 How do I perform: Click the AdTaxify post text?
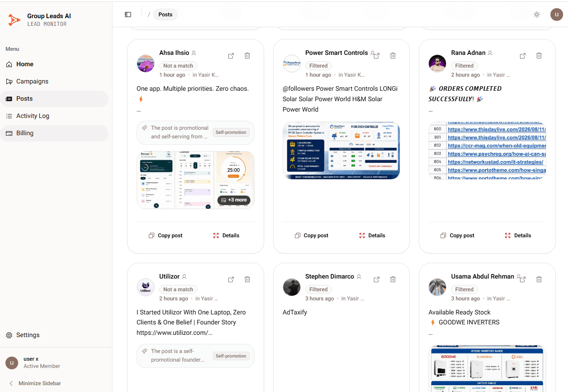pyautogui.click(x=295, y=313)
